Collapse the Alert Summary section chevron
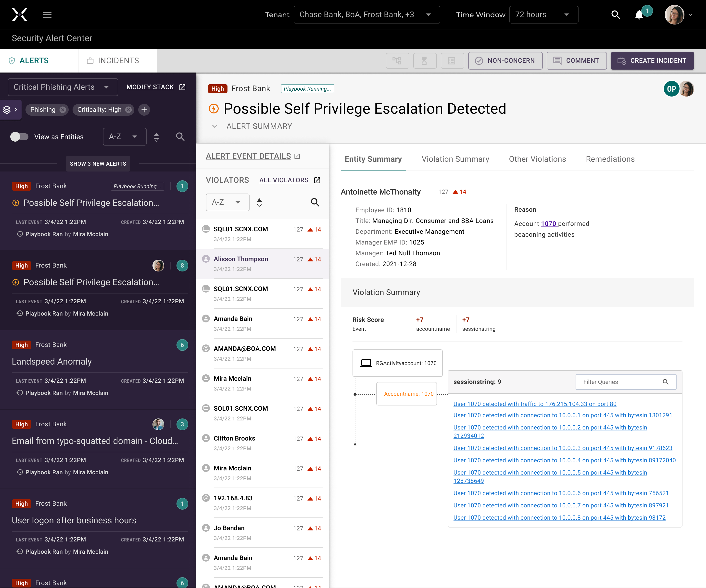This screenshot has height=588, width=706. click(214, 126)
